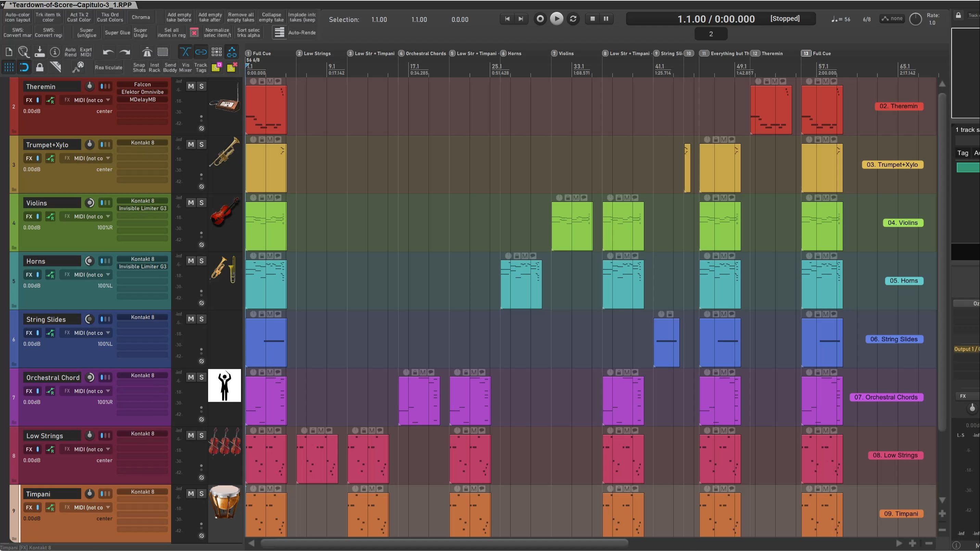Click the Undo arrow icon
Screen dimensions: 980x551
(109, 52)
